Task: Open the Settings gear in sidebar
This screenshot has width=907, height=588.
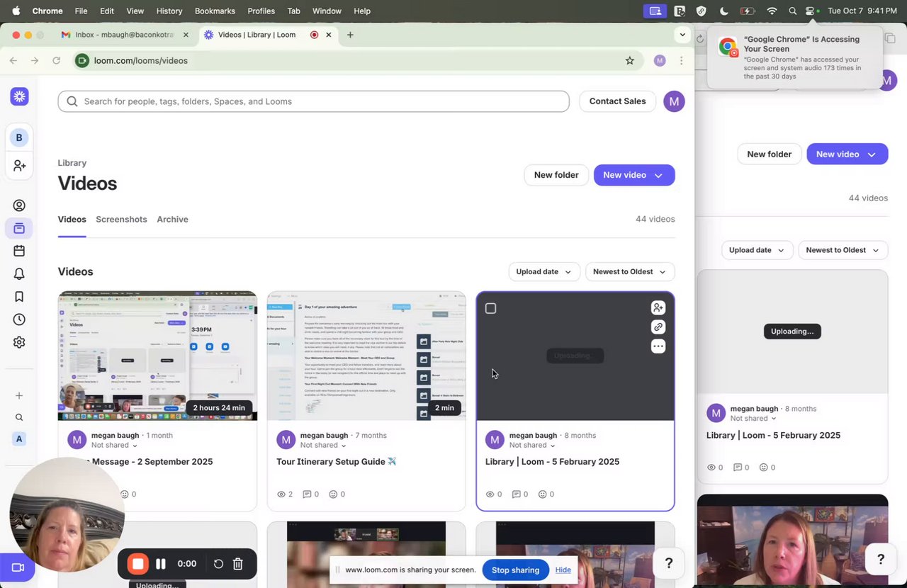Action: point(19,342)
